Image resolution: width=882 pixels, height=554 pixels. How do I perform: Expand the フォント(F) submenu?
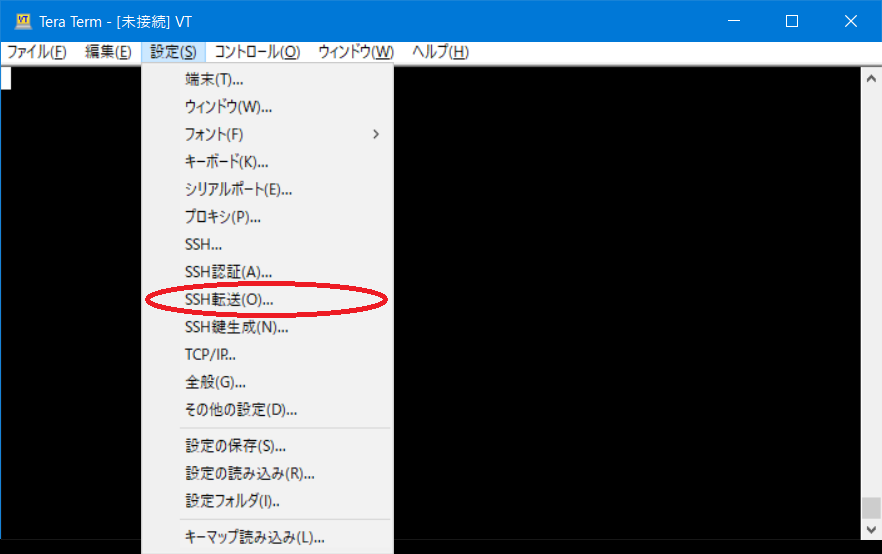[267, 134]
